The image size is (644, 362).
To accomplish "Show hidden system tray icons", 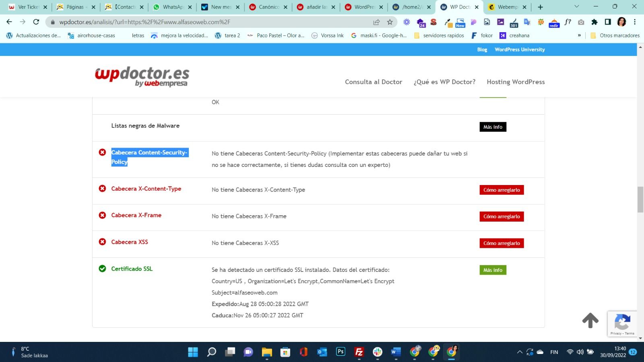I will click(x=520, y=352).
